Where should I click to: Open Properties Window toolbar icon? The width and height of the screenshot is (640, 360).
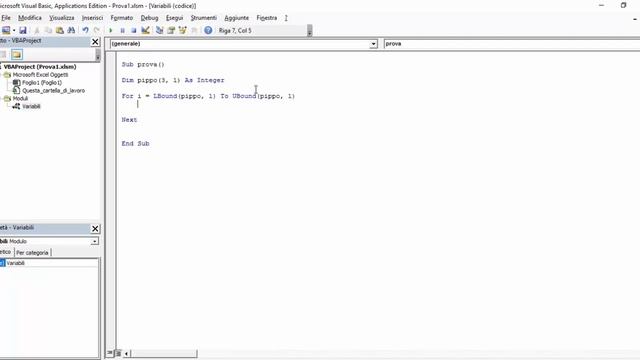(x=171, y=31)
